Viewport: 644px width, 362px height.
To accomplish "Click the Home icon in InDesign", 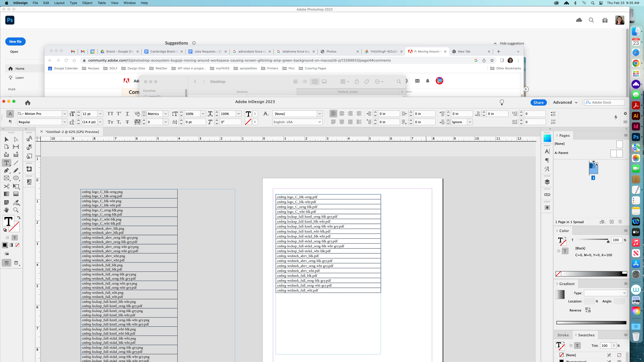I will [x=28, y=103].
